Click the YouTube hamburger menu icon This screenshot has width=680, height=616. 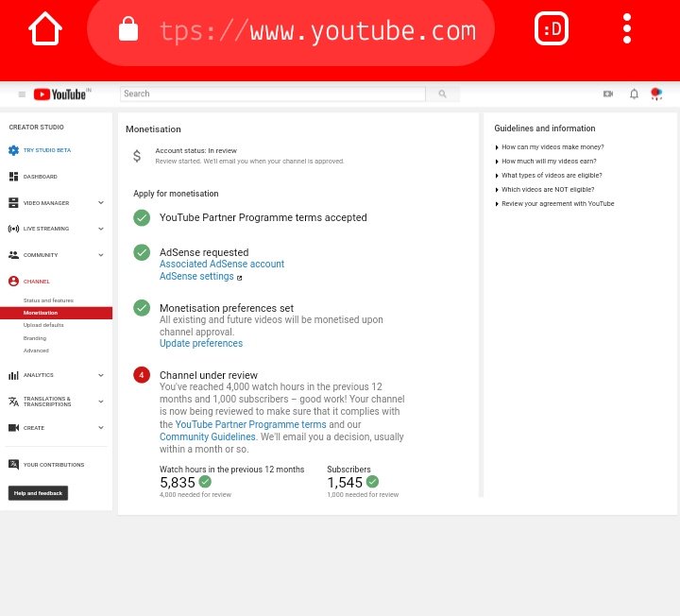22,94
